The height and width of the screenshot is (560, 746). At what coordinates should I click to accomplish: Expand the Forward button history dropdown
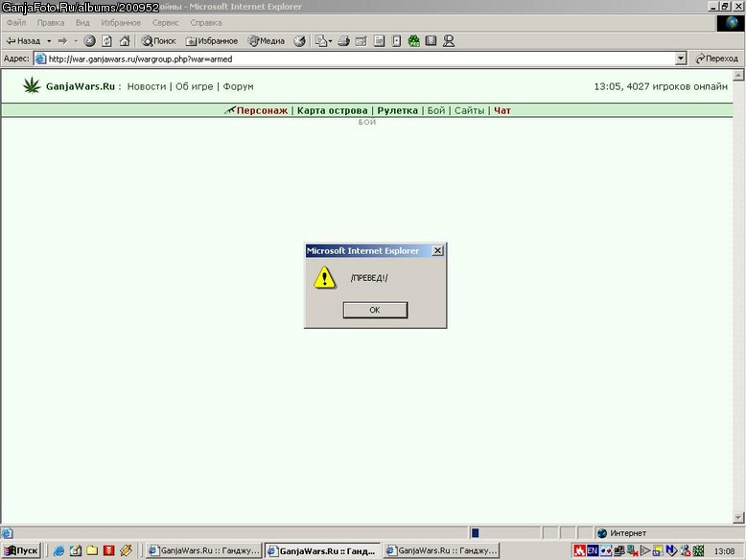[x=76, y=41]
